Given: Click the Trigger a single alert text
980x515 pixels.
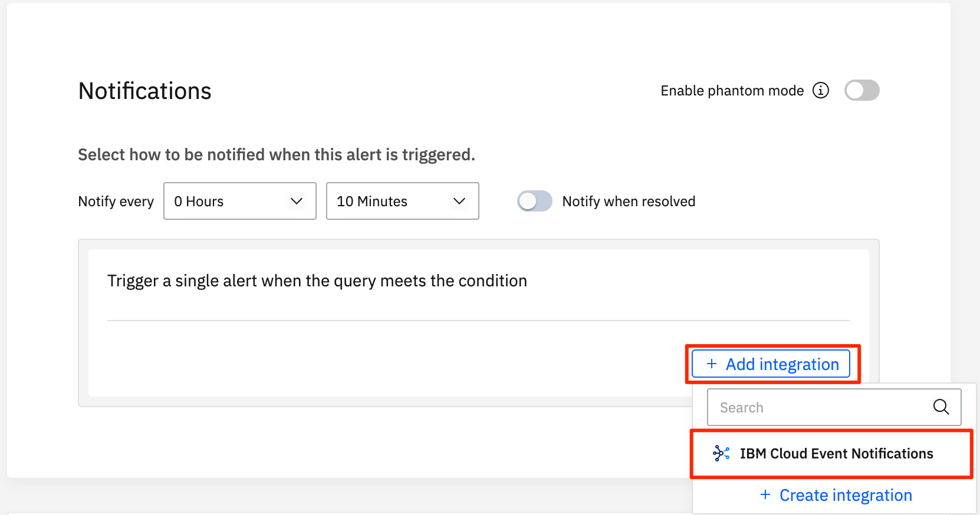Looking at the screenshot, I should point(317,281).
